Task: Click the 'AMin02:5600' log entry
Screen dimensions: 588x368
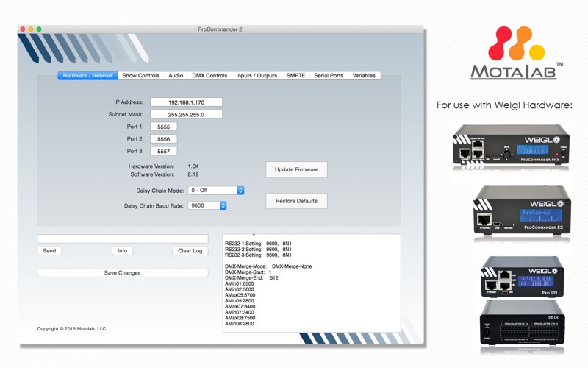Action: tap(240, 289)
